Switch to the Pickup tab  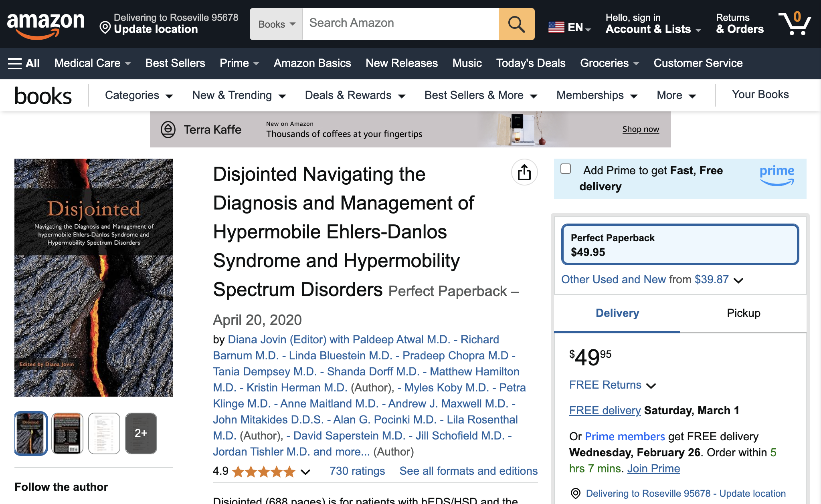coord(743,313)
